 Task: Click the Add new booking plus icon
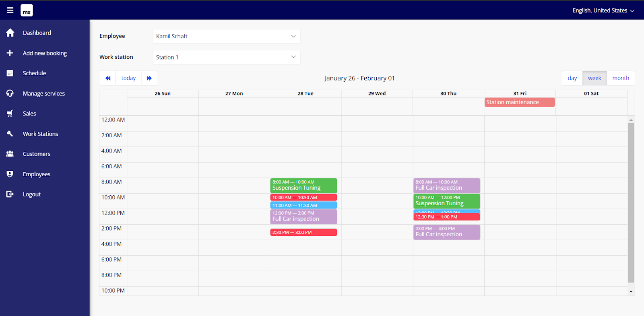tap(10, 53)
